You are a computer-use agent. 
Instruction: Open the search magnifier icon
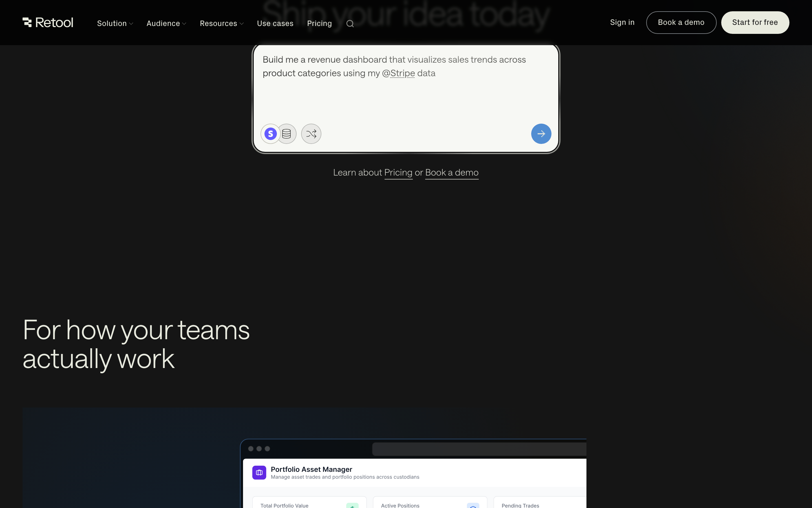350,23
